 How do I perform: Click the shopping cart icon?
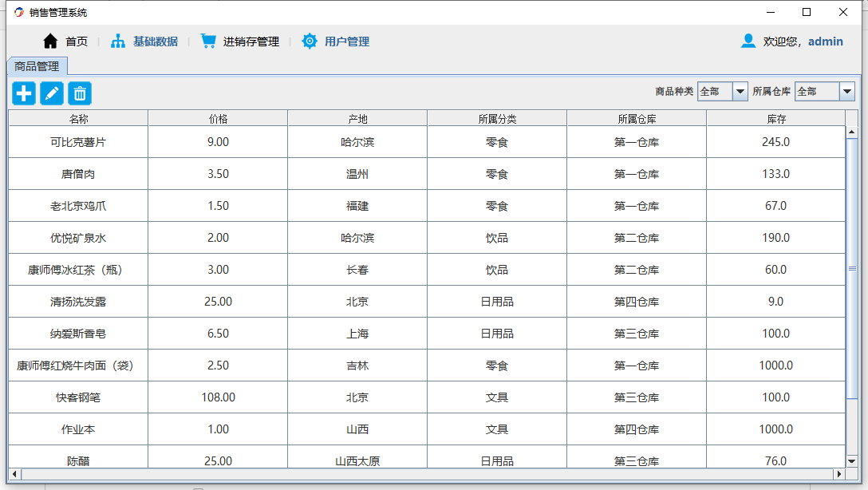(208, 41)
